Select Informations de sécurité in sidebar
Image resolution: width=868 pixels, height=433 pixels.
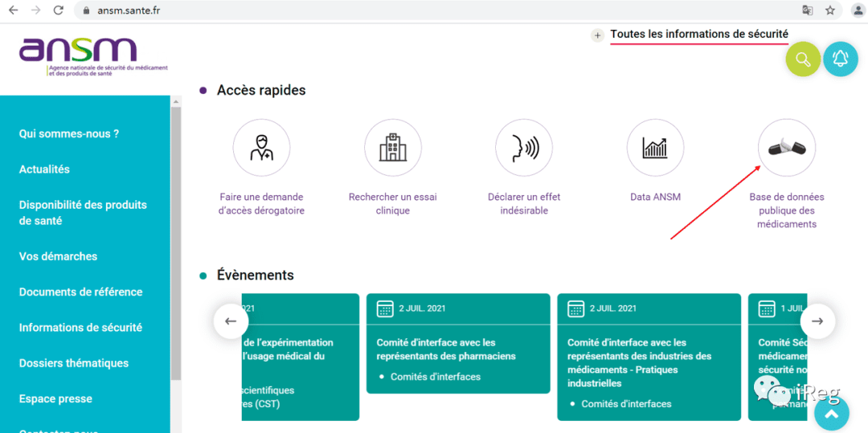click(x=81, y=328)
